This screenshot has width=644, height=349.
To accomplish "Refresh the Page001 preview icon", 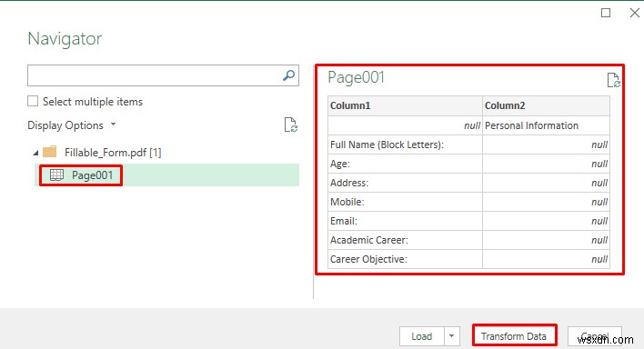I will pos(614,80).
